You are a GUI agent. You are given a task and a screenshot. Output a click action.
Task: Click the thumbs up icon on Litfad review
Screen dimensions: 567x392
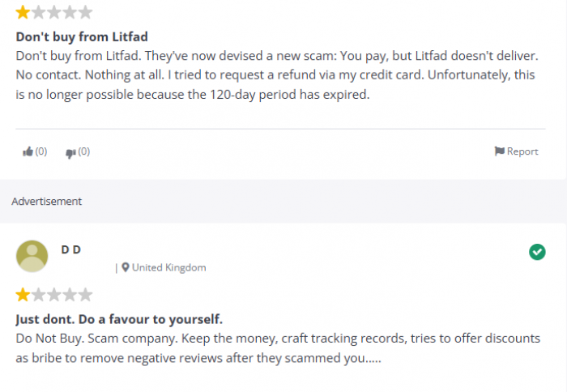click(28, 151)
